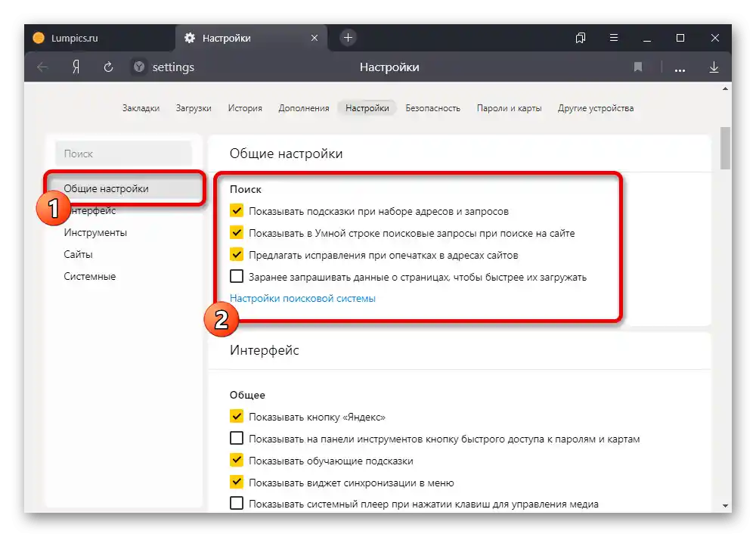Uncheck Показывать кнопку «Яндекс»
Viewport: 756px width, 537px height.
[x=236, y=416]
